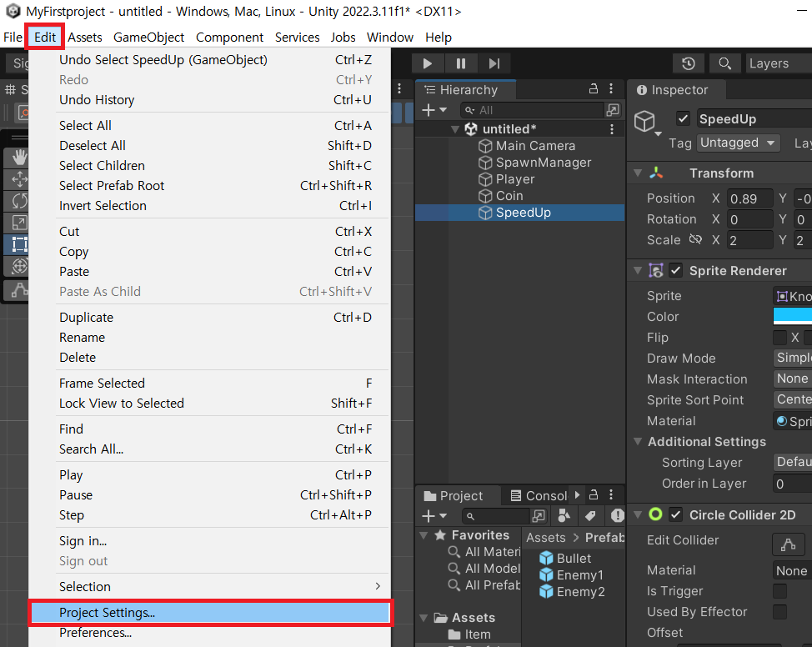This screenshot has height=647, width=812.
Task: Click Undo History menu item
Action: tap(210, 99)
